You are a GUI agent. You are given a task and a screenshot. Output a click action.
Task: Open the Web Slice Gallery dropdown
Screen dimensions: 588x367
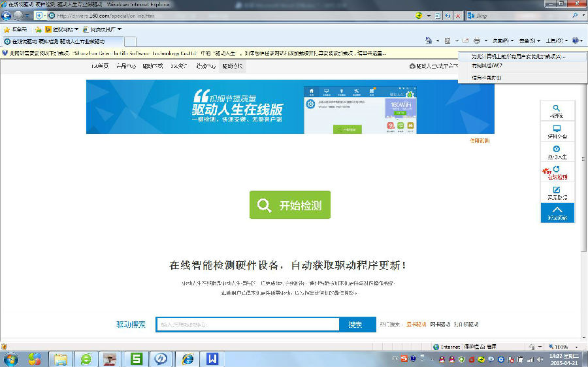pos(103,29)
